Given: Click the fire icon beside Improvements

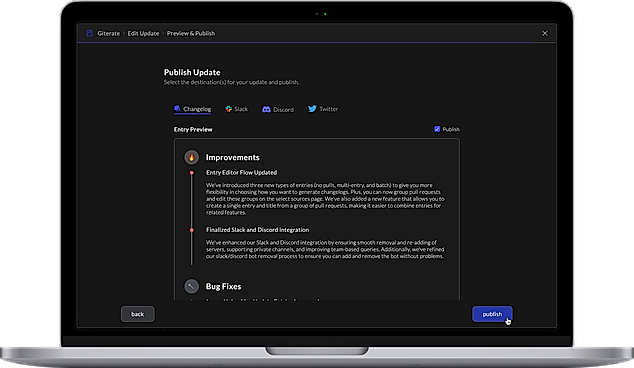Looking at the screenshot, I should click(x=192, y=157).
